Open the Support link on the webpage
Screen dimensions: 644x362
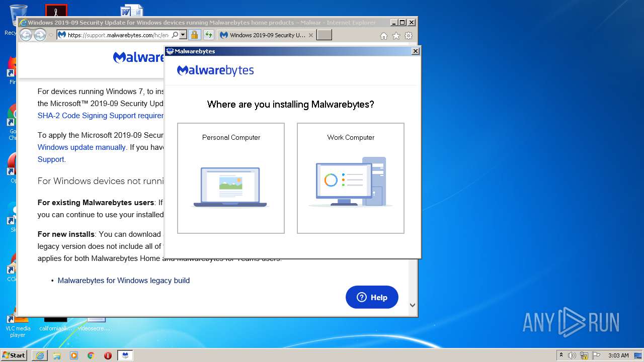(x=51, y=159)
